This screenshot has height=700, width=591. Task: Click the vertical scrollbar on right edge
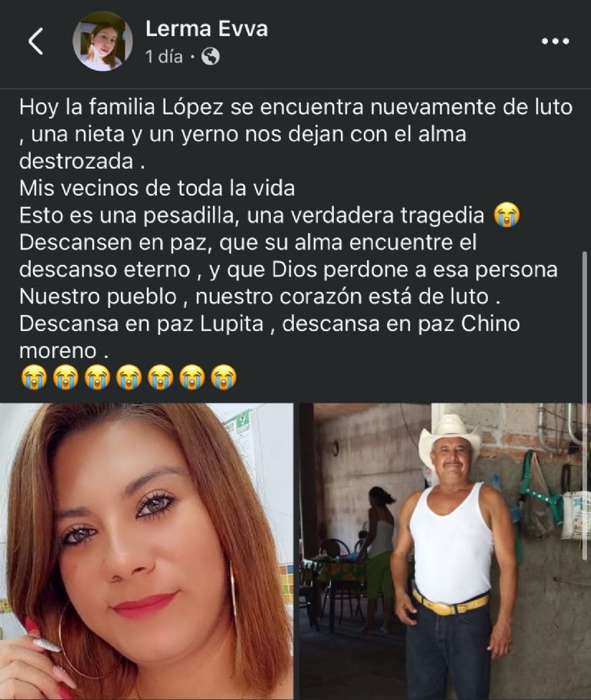click(585, 405)
